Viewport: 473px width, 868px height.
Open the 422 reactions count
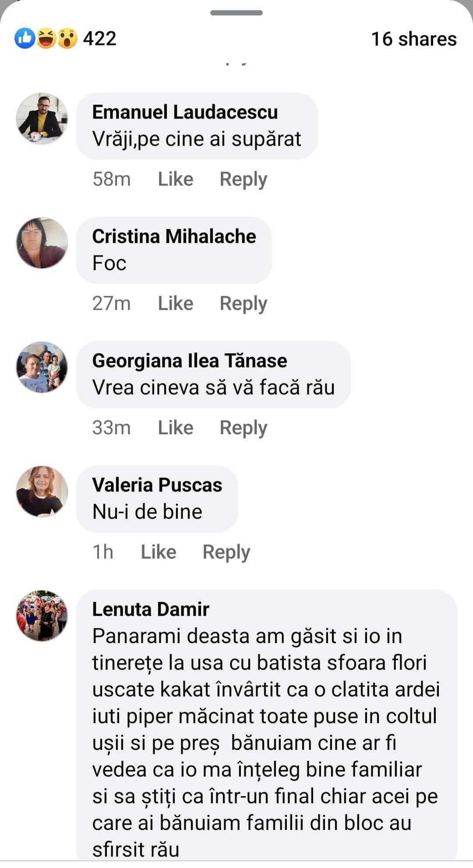(x=100, y=39)
